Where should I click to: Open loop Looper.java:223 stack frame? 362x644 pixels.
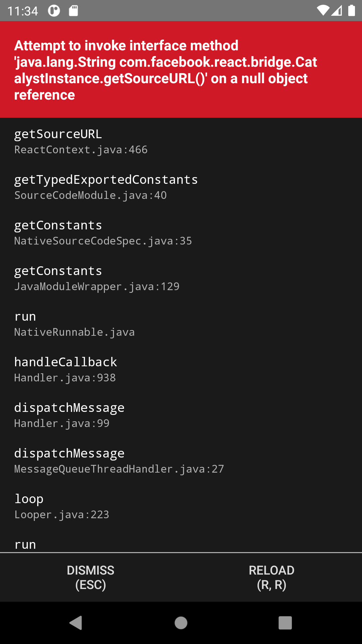point(181,506)
